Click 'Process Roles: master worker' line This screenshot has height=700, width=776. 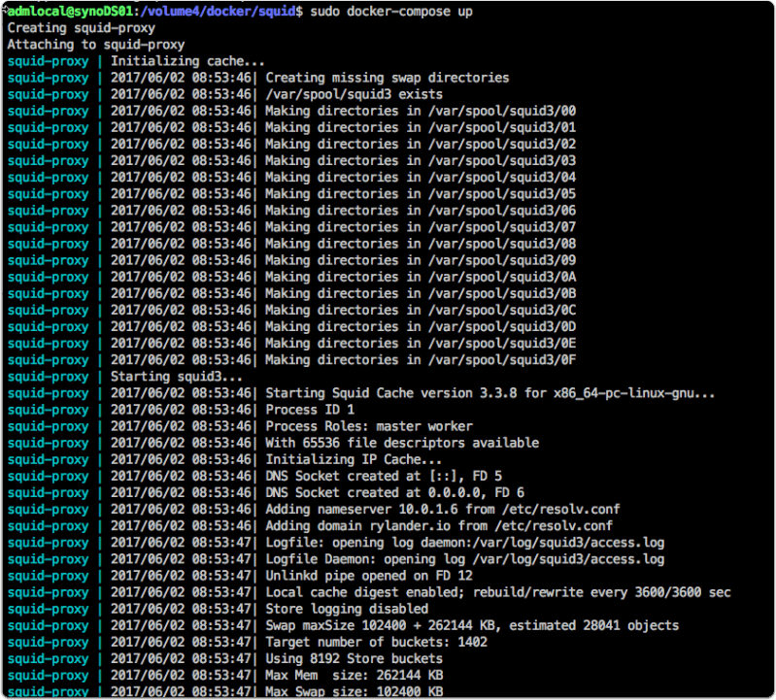click(369, 426)
